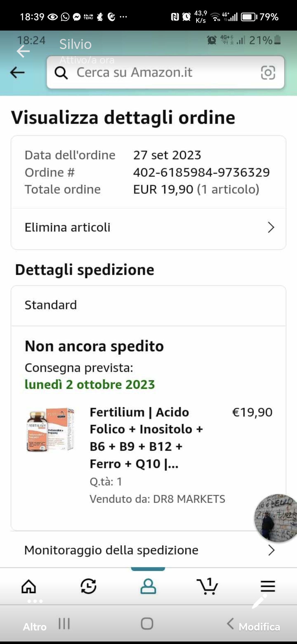
Task: Go back using Amazon's black arrow
Action: (x=17, y=73)
